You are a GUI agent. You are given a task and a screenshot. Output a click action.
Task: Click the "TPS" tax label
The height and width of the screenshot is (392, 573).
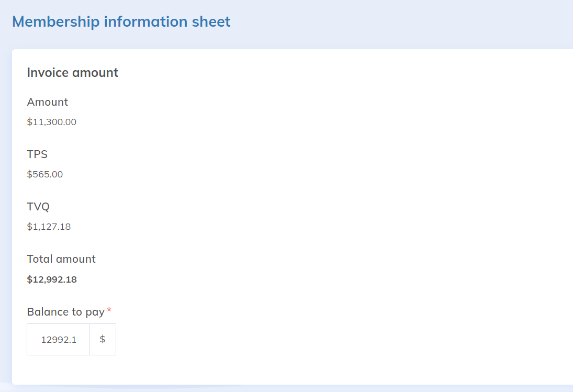pos(37,154)
